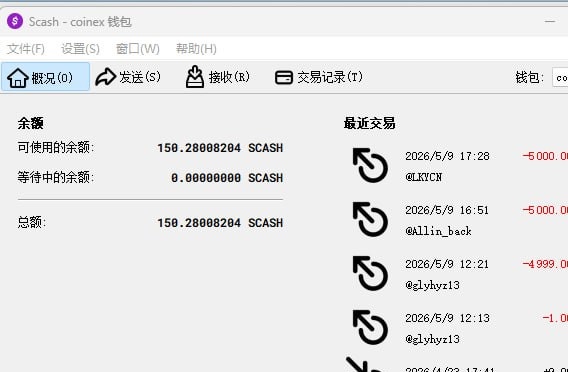Viewport: 568px width, 372px height.
Task: Click the transaction icon for @Allin_back
Action: 370,219
